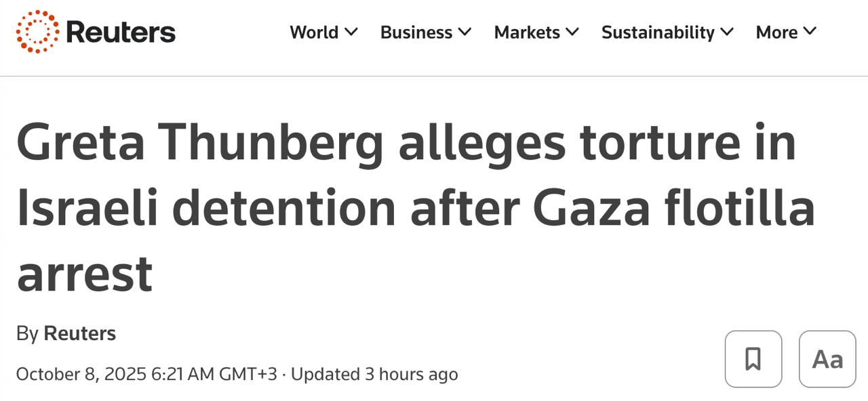The image size is (868, 401).
Task: Open the Sustainability section menu
Action: point(658,33)
